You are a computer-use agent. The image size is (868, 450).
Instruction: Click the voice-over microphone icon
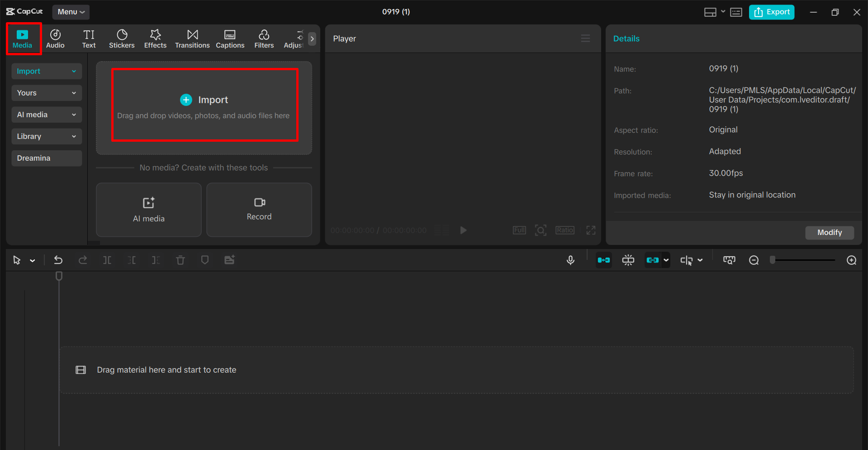[570, 260]
